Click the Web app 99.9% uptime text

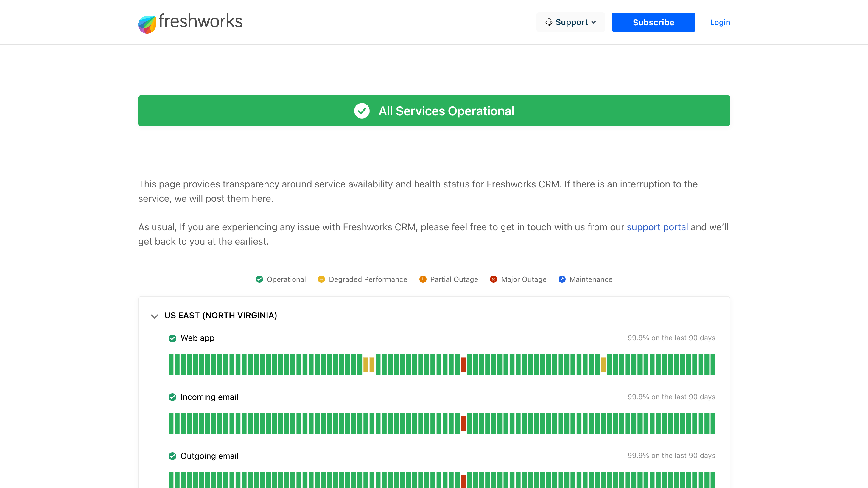[x=671, y=338]
